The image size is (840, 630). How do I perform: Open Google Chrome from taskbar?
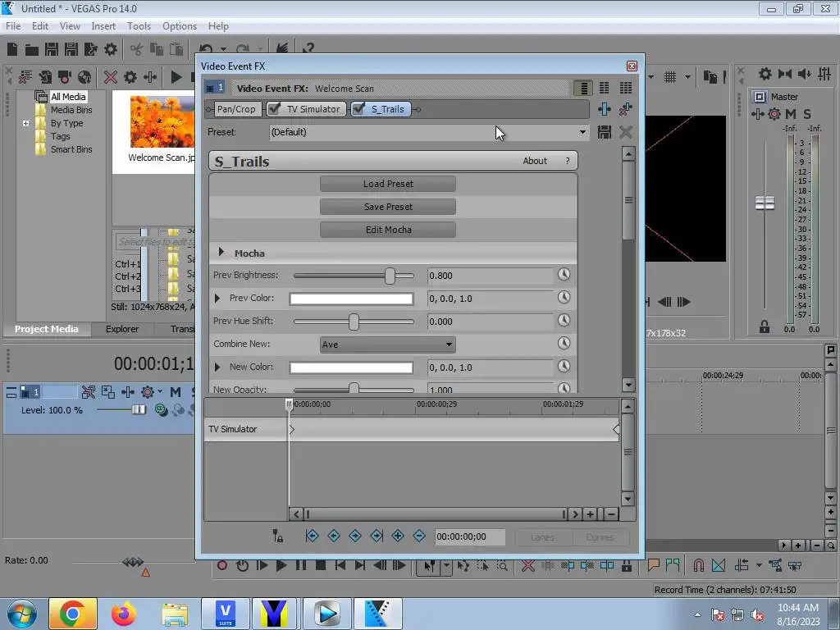point(73,614)
